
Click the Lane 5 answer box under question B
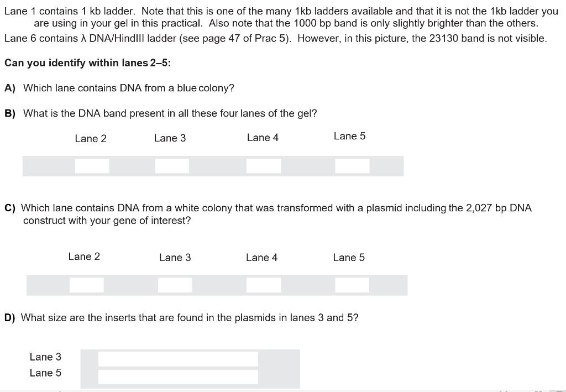[352, 165]
